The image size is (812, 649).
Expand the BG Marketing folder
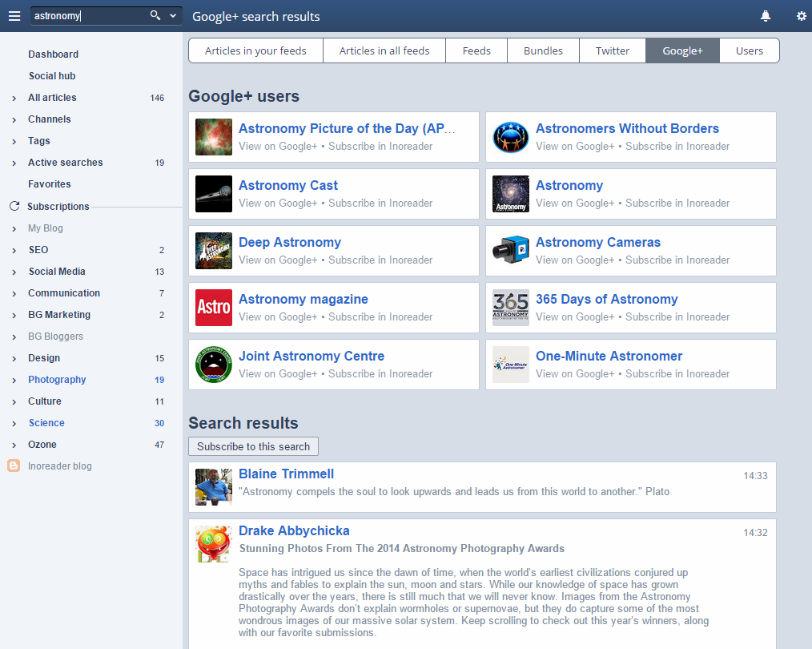click(14, 316)
